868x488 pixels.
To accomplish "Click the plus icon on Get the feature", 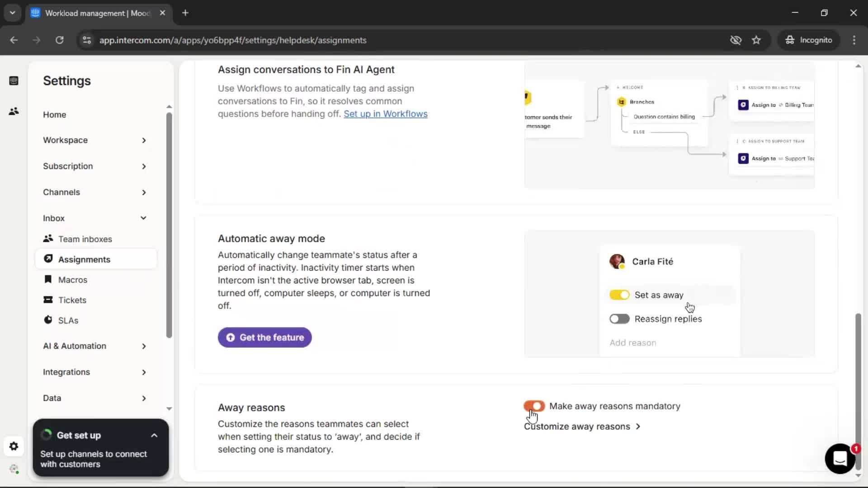I will (231, 338).
